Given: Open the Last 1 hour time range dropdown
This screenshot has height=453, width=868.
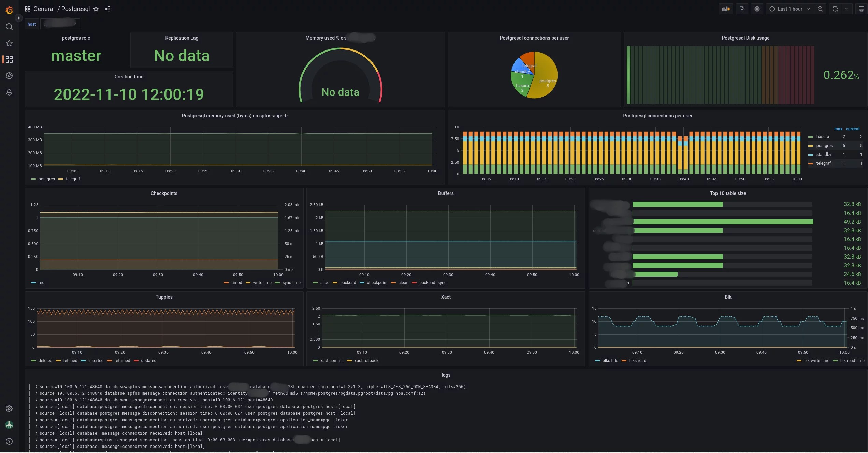Looking at the screenshot, I should [790, 9].
